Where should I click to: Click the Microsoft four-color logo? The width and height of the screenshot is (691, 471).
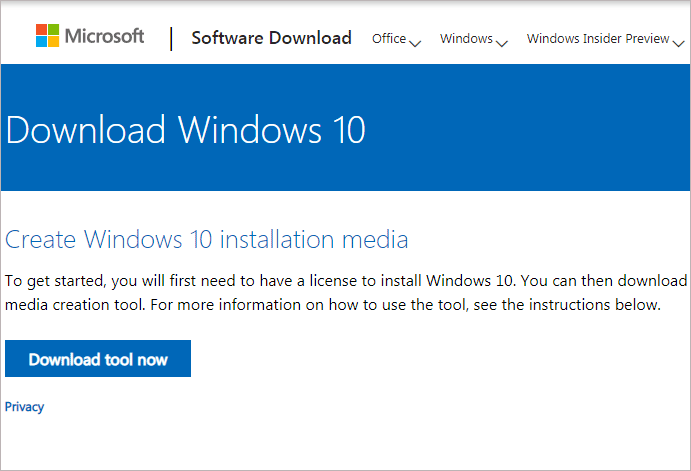pos(47,35)
